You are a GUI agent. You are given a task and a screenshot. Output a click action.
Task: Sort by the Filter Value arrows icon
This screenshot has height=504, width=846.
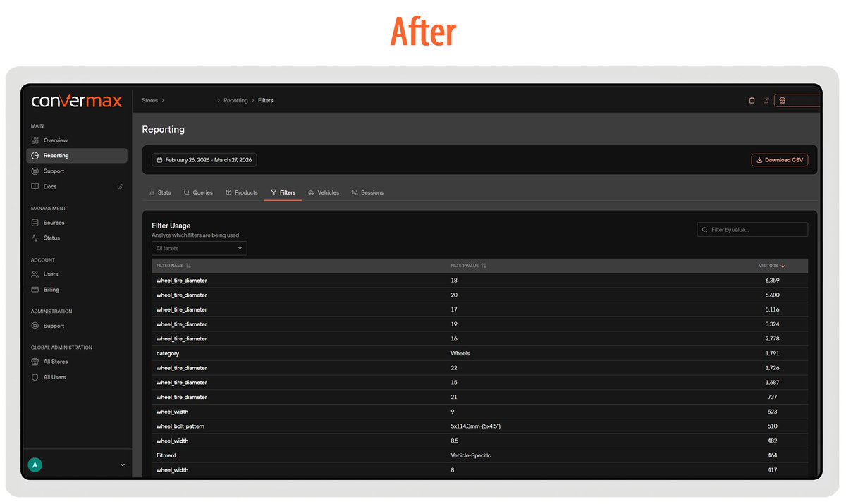(x=484, y=266)
